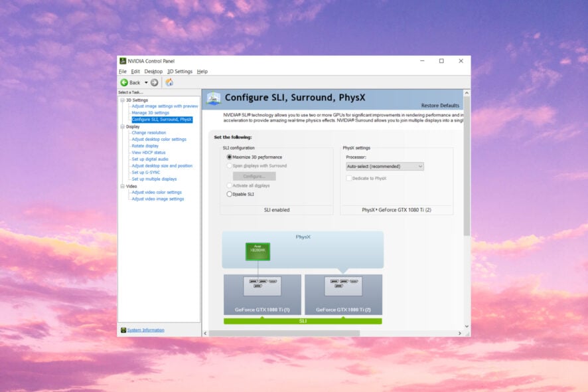Screen dimensions: 588x392
Task: Click the NVIDIA logo in title bar
Action: coord(123,61)
